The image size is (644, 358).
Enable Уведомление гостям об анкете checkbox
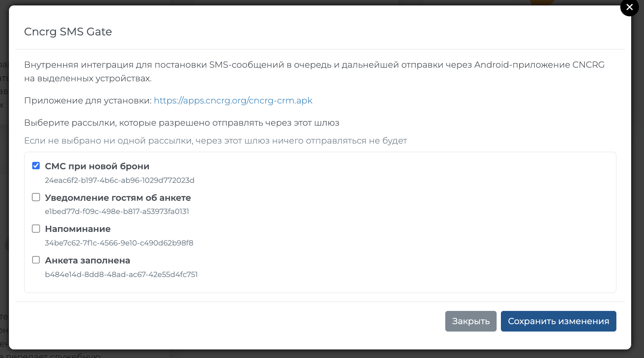coord(36,197)
